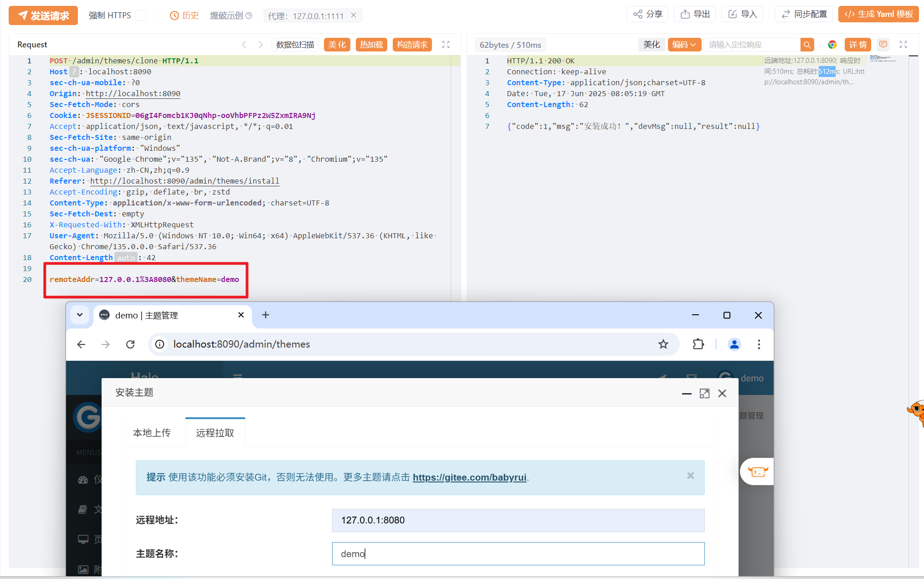Enable the 强制 HTTPS checkbox

[x=141, y=15]
